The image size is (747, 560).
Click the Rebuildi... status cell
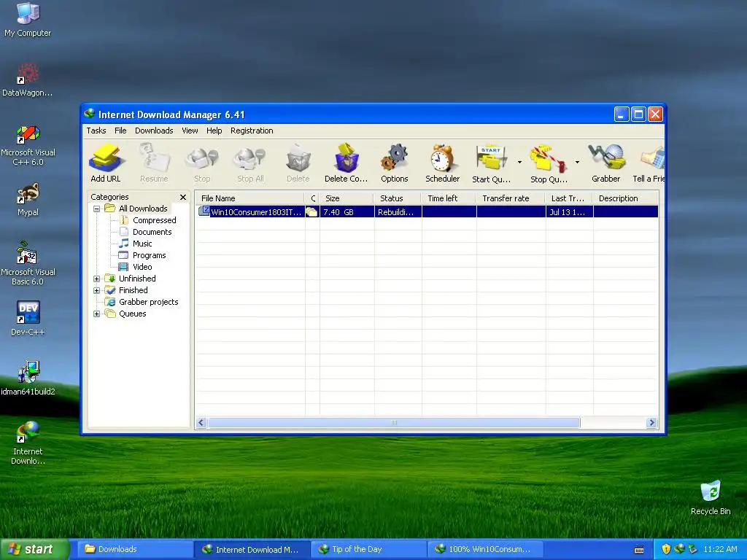tap(398, 212)
